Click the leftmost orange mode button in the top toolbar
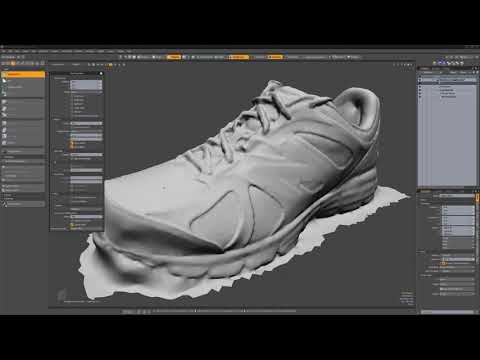The image size is (480, 360). [173, 57]
